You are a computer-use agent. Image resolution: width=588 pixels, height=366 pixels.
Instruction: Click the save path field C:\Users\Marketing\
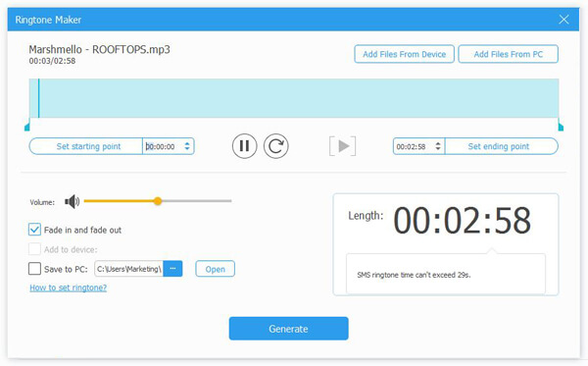coord(128,269)
